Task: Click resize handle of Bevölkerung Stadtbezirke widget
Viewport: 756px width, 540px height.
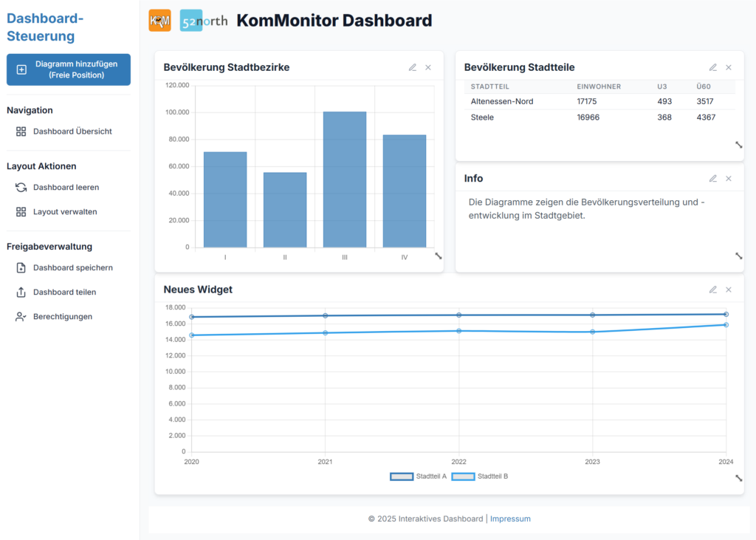Action: [x=439, y=256]
